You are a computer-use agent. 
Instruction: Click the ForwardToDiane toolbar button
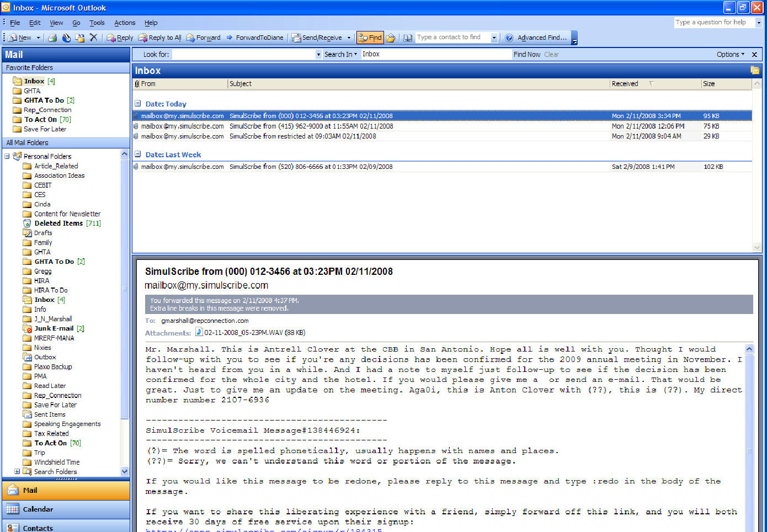coord(255,38)
